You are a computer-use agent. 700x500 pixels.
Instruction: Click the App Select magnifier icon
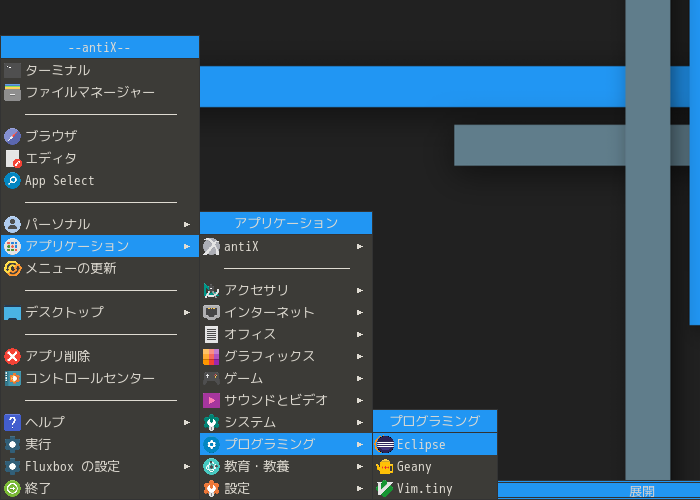[12, 180]
